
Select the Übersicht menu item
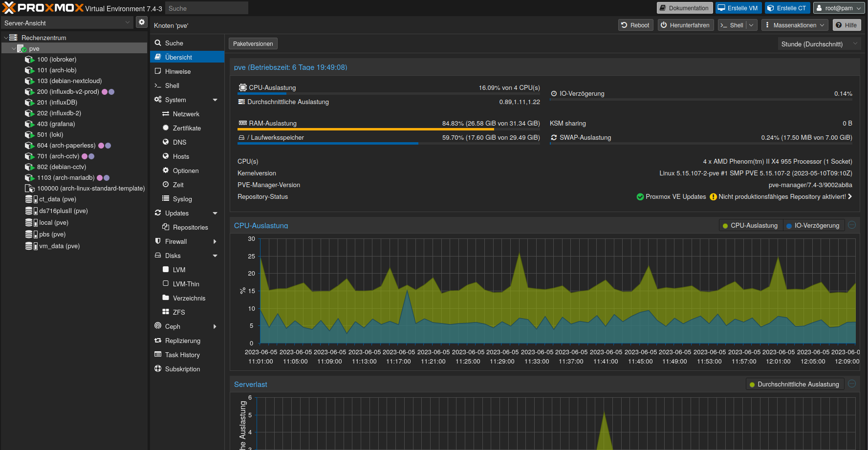coord(187,57)
